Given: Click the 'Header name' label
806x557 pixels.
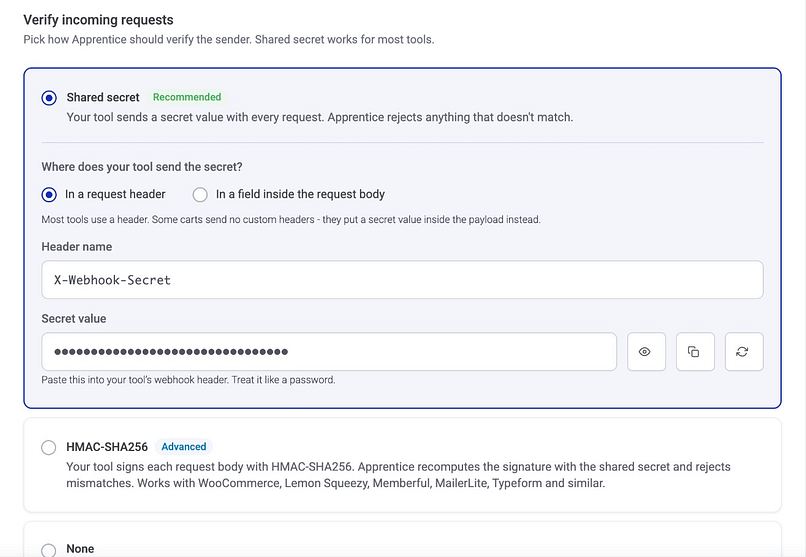Looking at the screenshot, I should click(77, 247).
